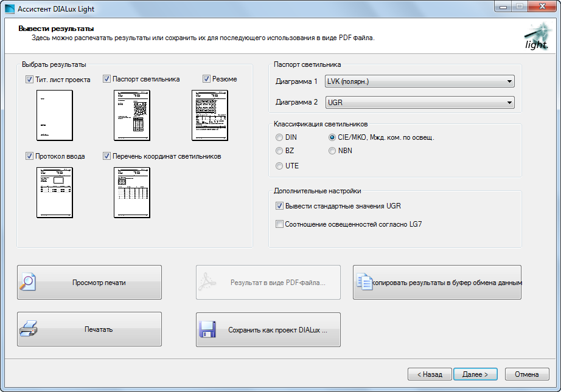The image size is (561, 392).
Task: Expand the Диаграмма 2 UGR dropdown
Action: [420, 103]
